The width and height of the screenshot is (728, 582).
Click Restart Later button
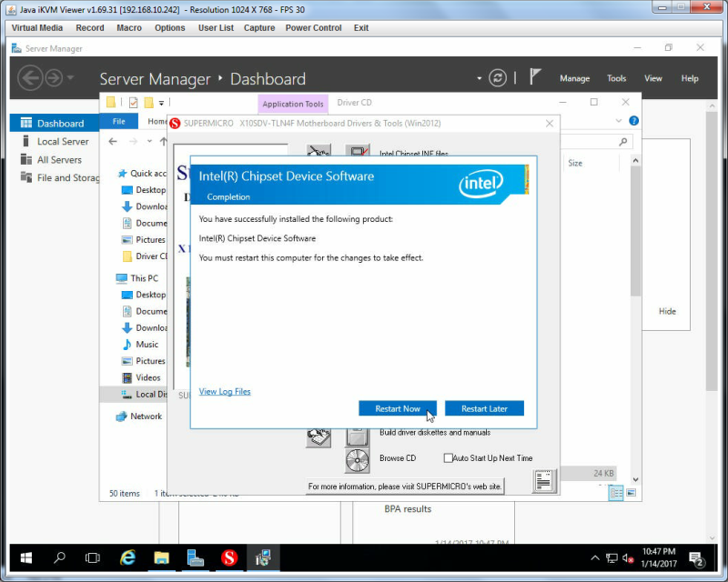pyautogui.click(x=484, y=408)
